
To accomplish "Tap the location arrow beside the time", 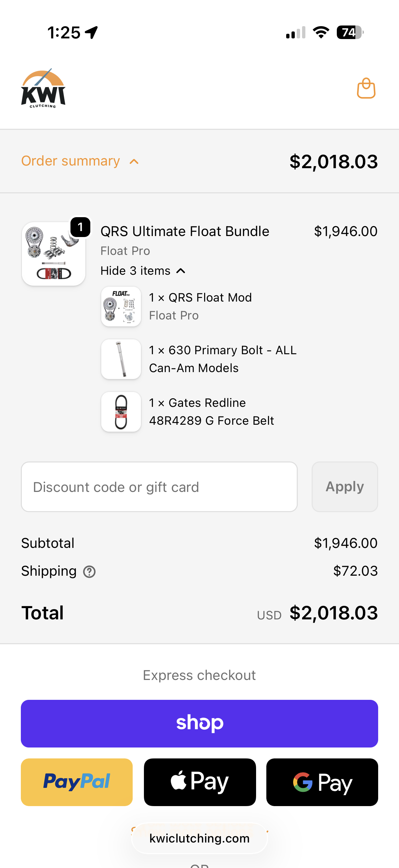I will (91, 33).
